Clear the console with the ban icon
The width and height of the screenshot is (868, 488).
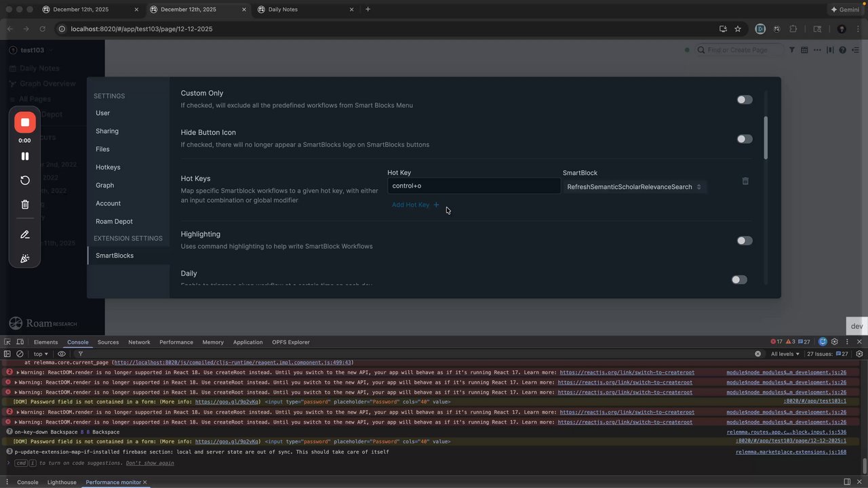(x=20, y=354)
